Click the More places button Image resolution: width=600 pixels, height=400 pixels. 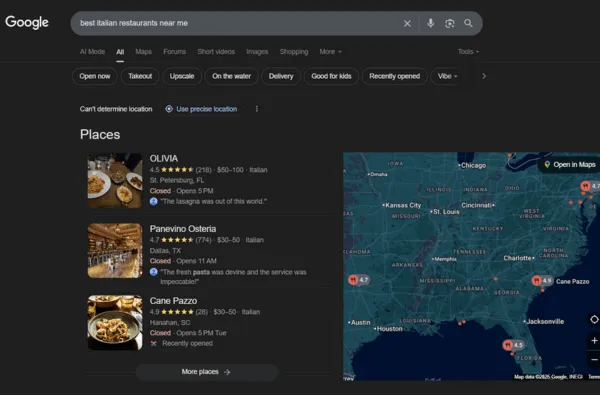[x=206, y=372]
